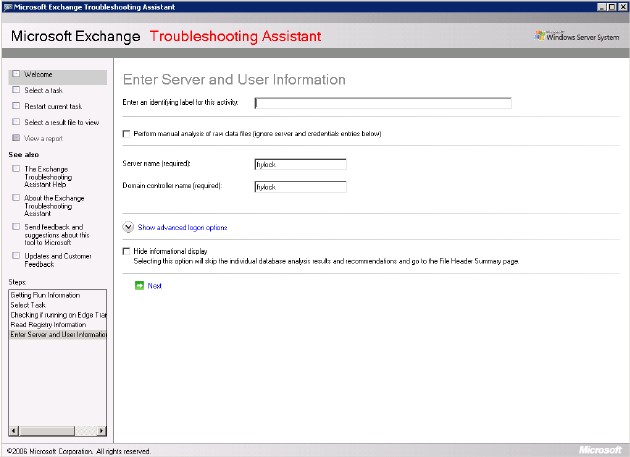The height and width of the screenshot is (457, 630).
Task: Open The Exchange Troubleshooting Assistant Help link
Action: pyautogui.click(x=48, y=177)
